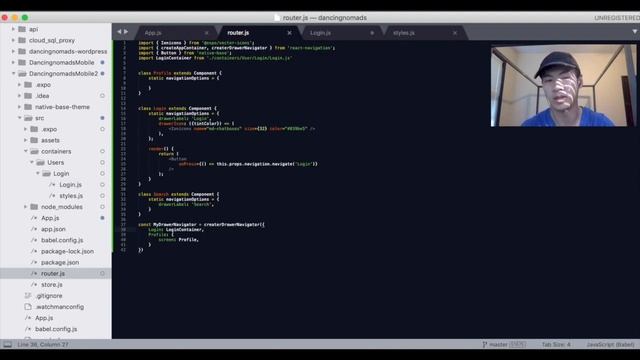Click the unsaved dot on Login.js tab
Image resolution: width=640 pixels, height=360 pixels.
pos(372,33)
